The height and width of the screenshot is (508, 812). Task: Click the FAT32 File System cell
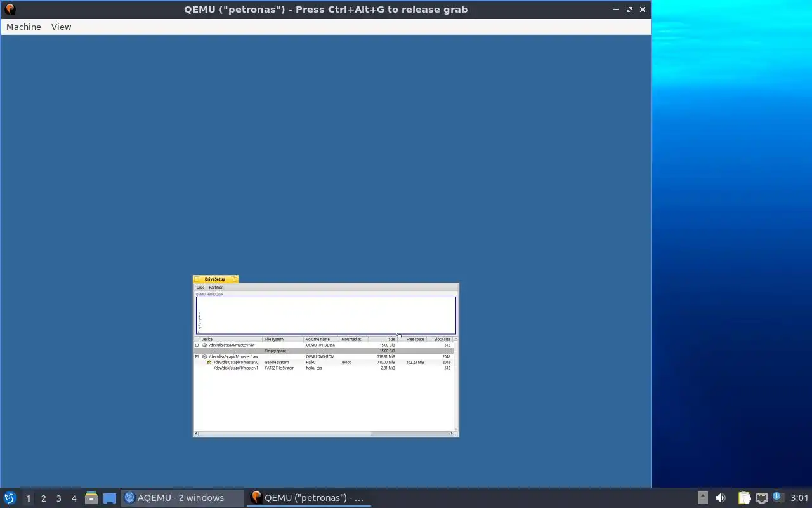tap(280, 368)
